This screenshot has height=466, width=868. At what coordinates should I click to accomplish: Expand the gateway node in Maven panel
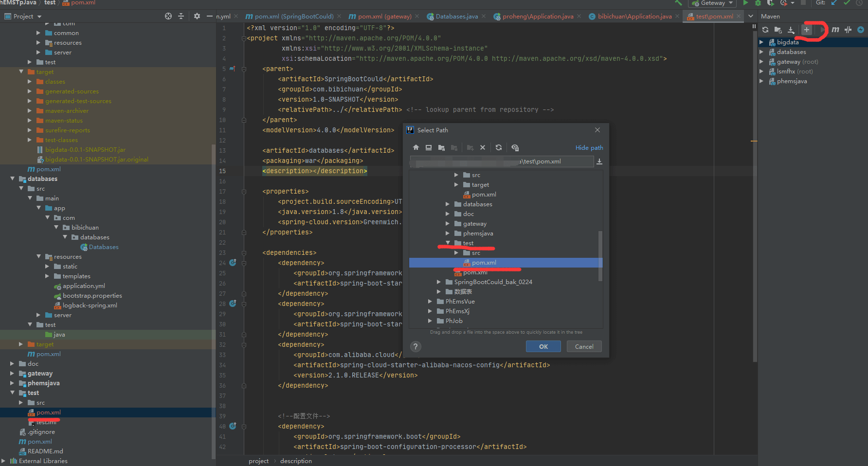point(761,62)
